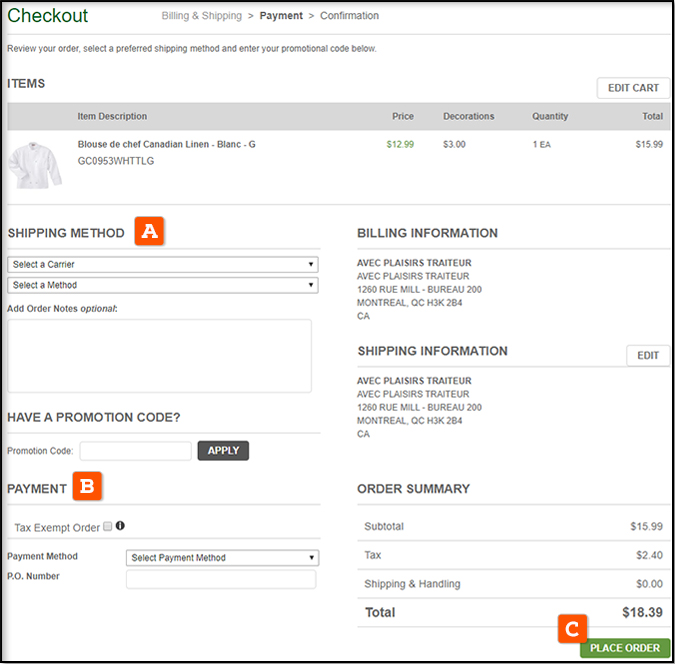Check the Tax Exempt Order checkbox
The image size is (675, 664).
108,527
